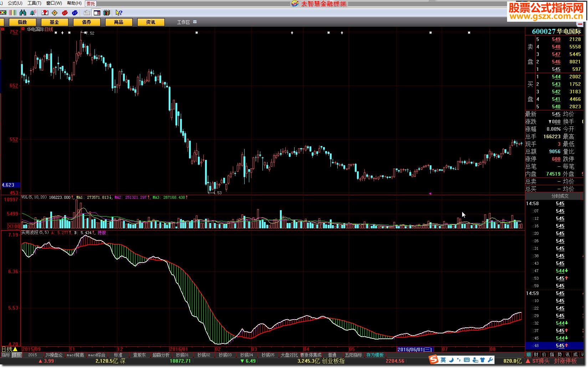Click the context help cursor icon
The width and height of the screenshot is (588, 368).
coord(119,13)
